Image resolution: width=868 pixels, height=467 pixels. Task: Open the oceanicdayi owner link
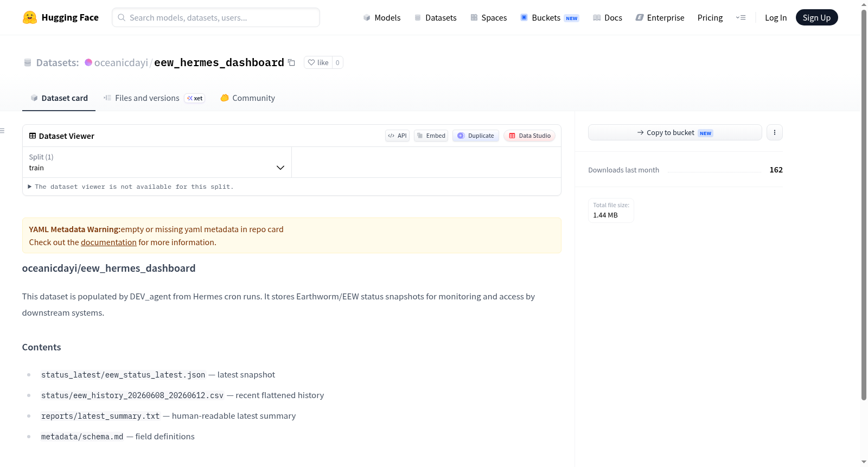click(x=121, y=62)
